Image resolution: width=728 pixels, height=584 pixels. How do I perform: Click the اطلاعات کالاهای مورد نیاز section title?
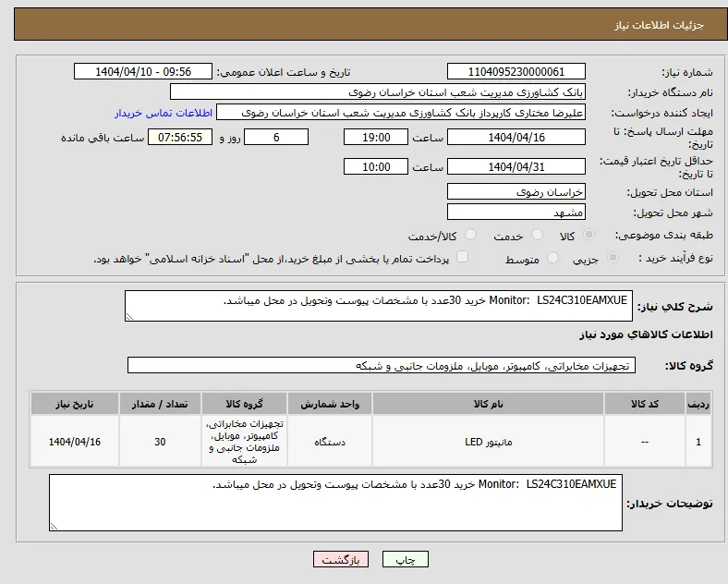point(646,335)
